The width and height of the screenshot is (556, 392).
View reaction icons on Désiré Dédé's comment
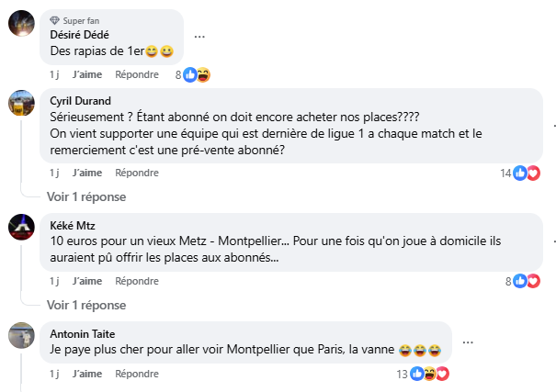[197, 75]
